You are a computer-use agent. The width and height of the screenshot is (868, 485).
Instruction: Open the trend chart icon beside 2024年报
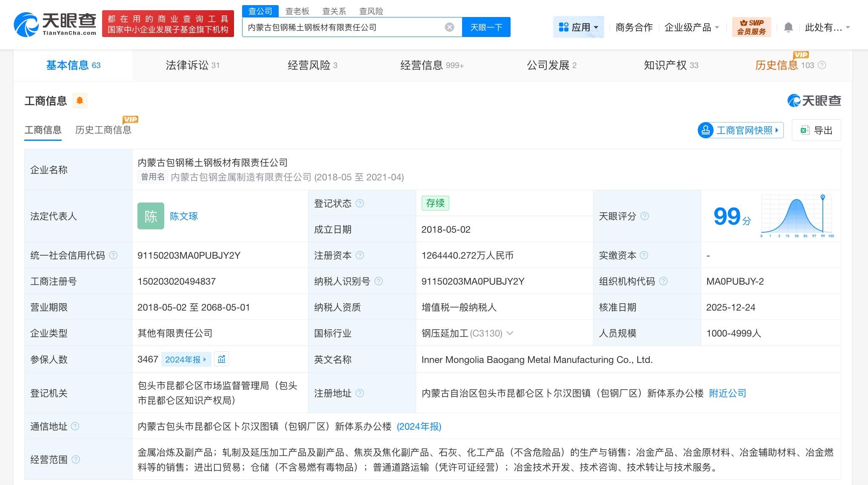point(222,359)
